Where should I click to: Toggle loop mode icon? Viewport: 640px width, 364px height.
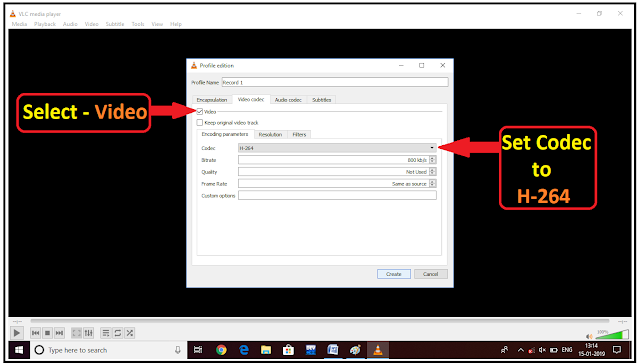118,333
